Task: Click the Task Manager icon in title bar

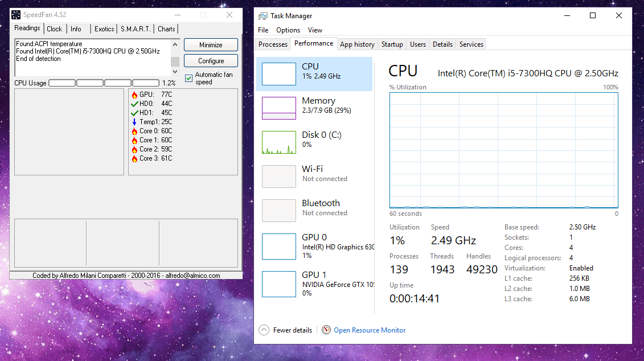Action: 263,15
